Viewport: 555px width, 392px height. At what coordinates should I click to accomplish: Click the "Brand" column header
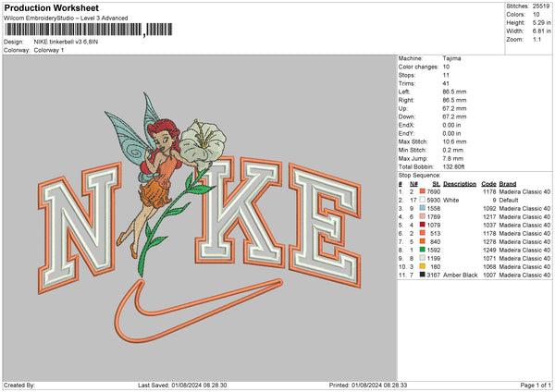[508, 184]
